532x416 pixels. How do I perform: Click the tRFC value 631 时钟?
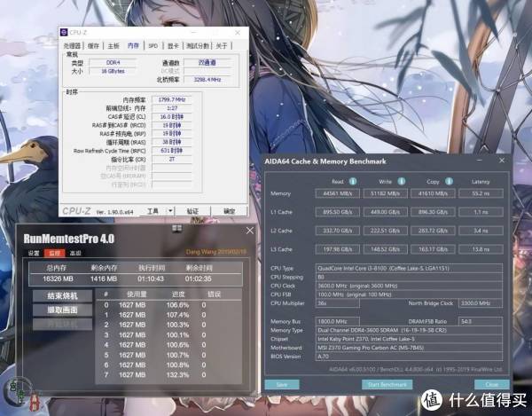172,151
